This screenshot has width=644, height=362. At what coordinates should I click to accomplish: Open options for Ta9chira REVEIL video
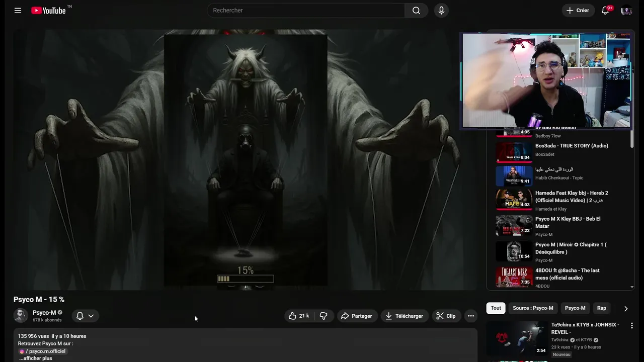[x=632, y=325]
